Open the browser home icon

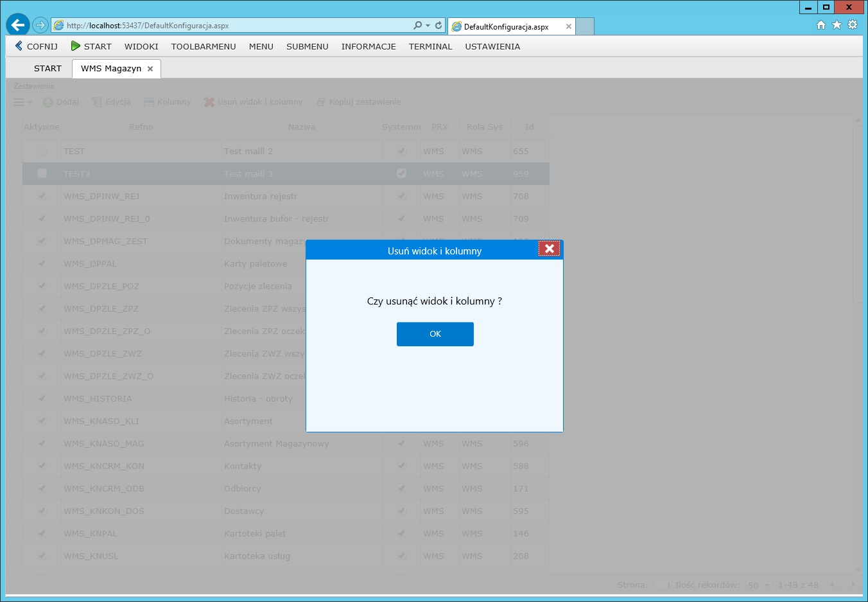tap(820, 25)
